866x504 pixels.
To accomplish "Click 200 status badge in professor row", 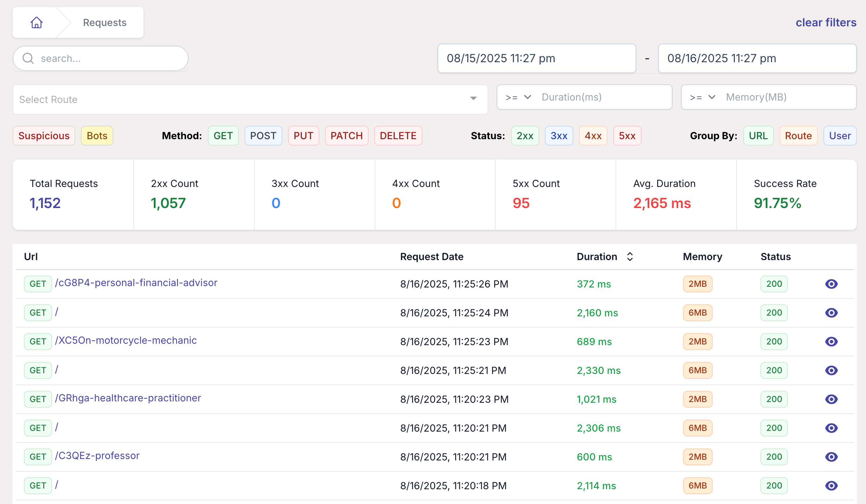I will click(774, 457).
